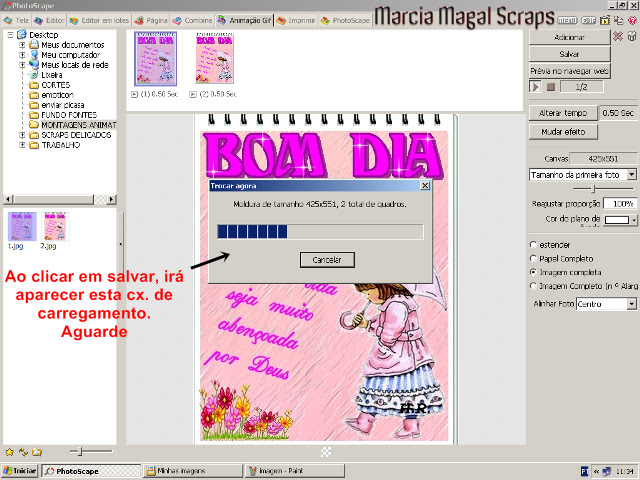Expand TRABALHO folder node
This screenshot has height=480, width=640.
point(22,145)
